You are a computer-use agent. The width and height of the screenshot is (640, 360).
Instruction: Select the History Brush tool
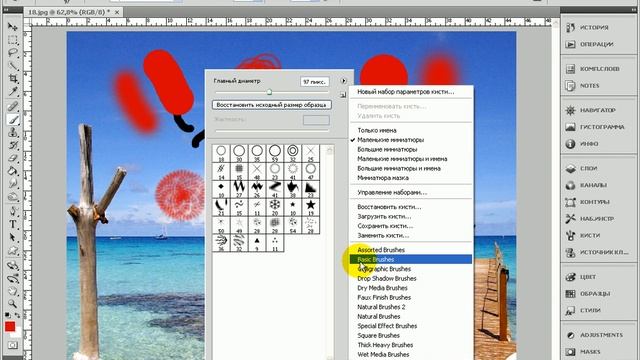(x=13, y=145)
